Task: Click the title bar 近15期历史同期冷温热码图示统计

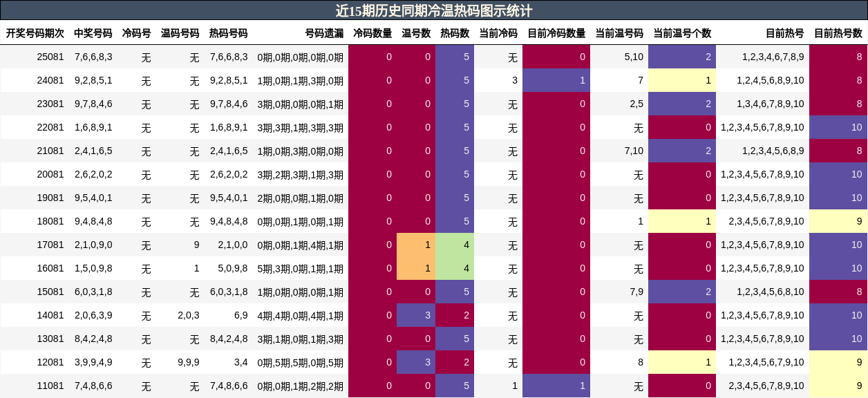Action: (x=434, y=10)
